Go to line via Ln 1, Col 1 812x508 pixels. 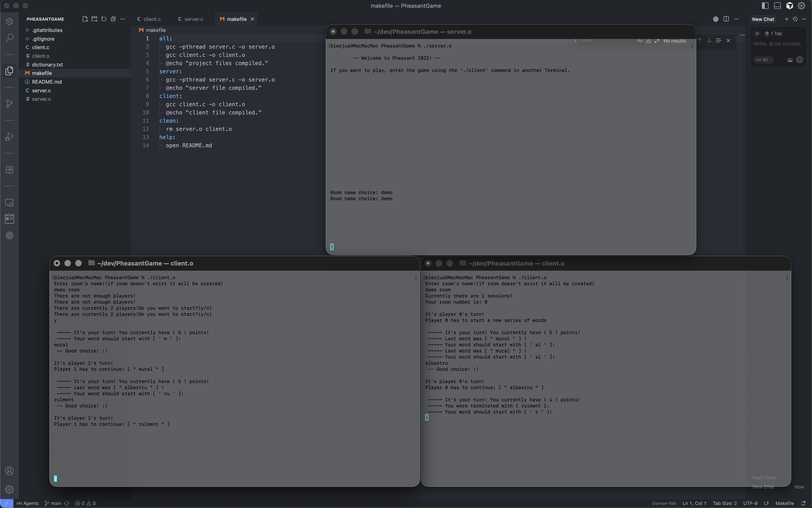coord(694,503)
